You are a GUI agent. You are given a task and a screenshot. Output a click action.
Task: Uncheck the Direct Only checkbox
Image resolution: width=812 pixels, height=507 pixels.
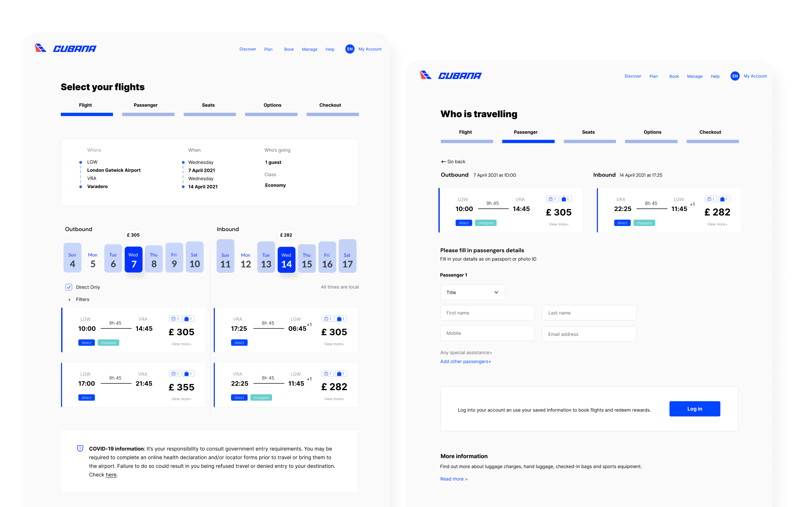coord(69,287)
